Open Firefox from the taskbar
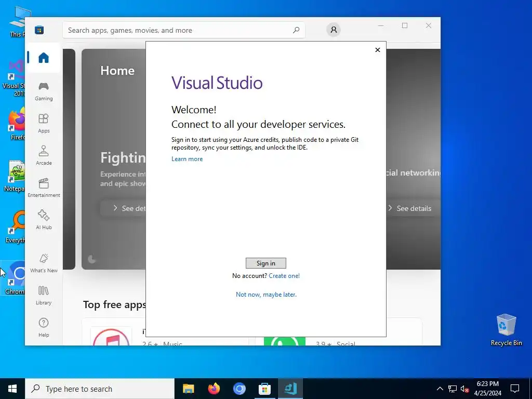 tap(214, 389)
